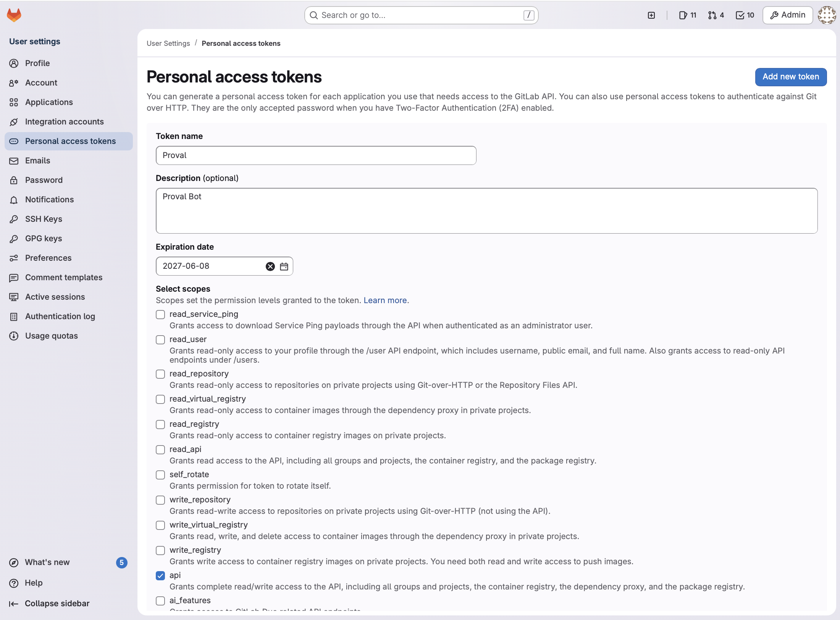Viewport: 840px width, 620px height.
Task: Click the Comment templates icon
Action: (14, 278)
